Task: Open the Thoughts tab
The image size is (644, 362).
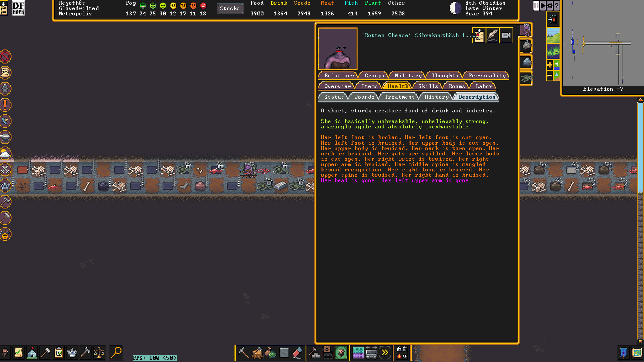Action: 445,76
